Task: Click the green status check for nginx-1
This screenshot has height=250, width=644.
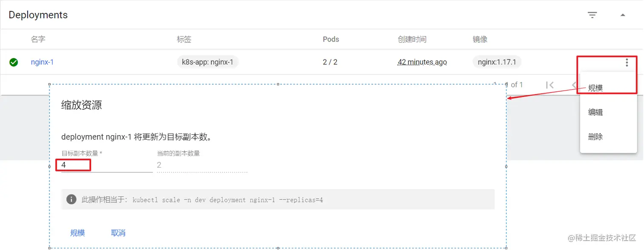Action: 14,62
